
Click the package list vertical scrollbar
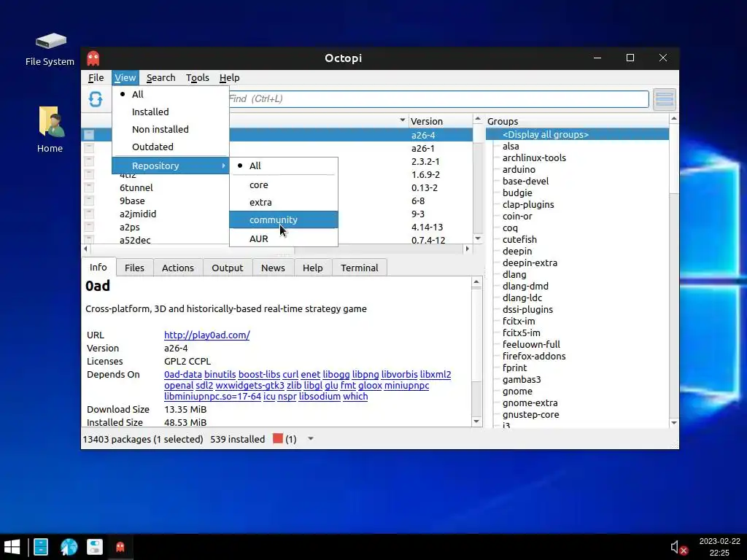(x=478, y=179)
